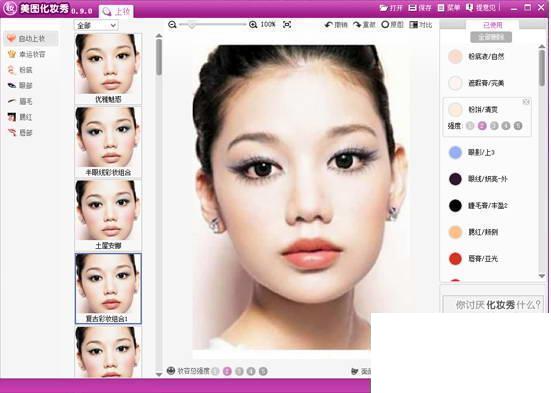Select the 优雅魅惑 makeup preset thumbnail
This screenshot has width=551, height=393.
(108, 69)
